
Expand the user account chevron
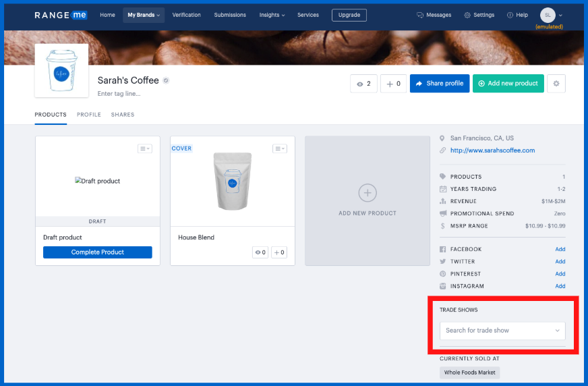(560, 16)
